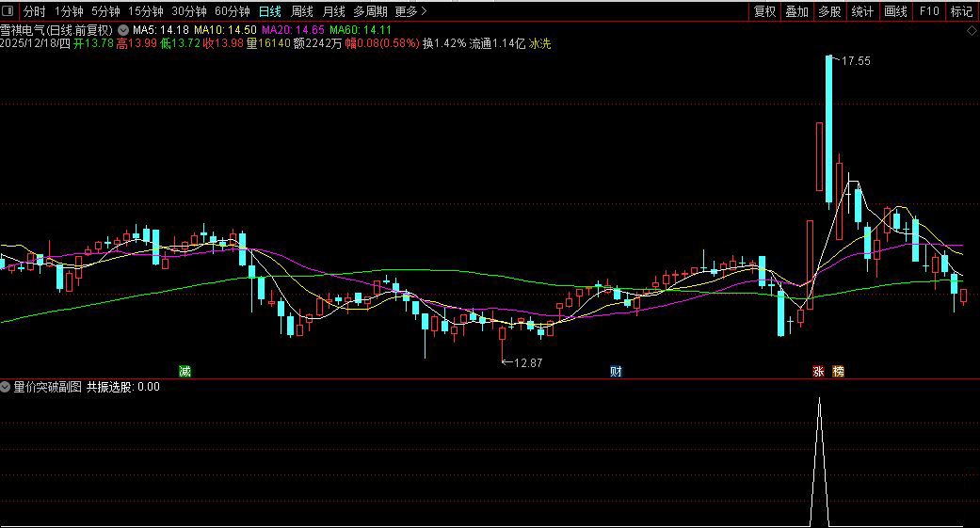Click the MA5: 14.18 label
This screenshot has width=980, height=528.
(161, 30)
